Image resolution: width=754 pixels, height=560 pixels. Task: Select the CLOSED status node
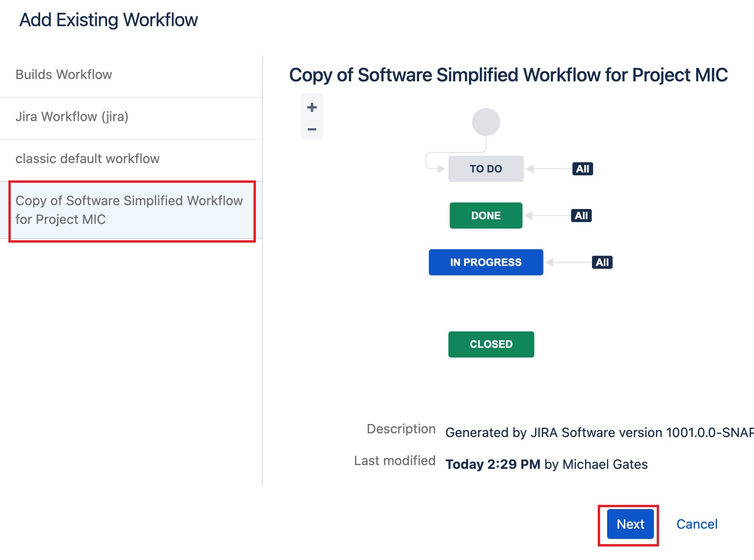(491, 344)
